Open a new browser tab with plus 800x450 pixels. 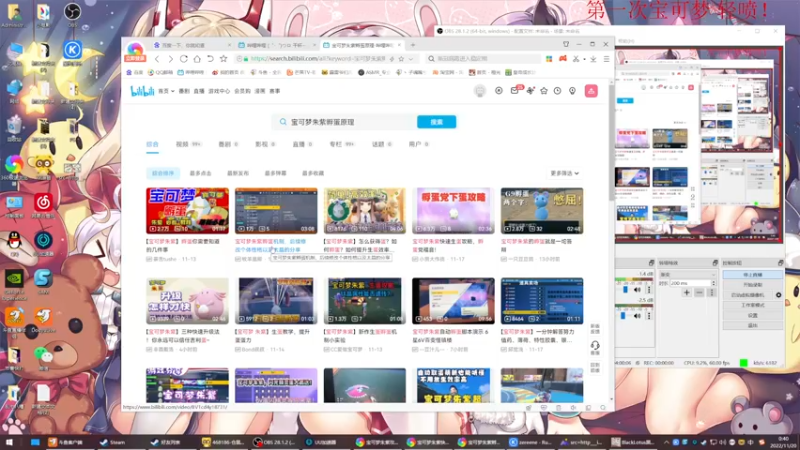tap(413, 45)
